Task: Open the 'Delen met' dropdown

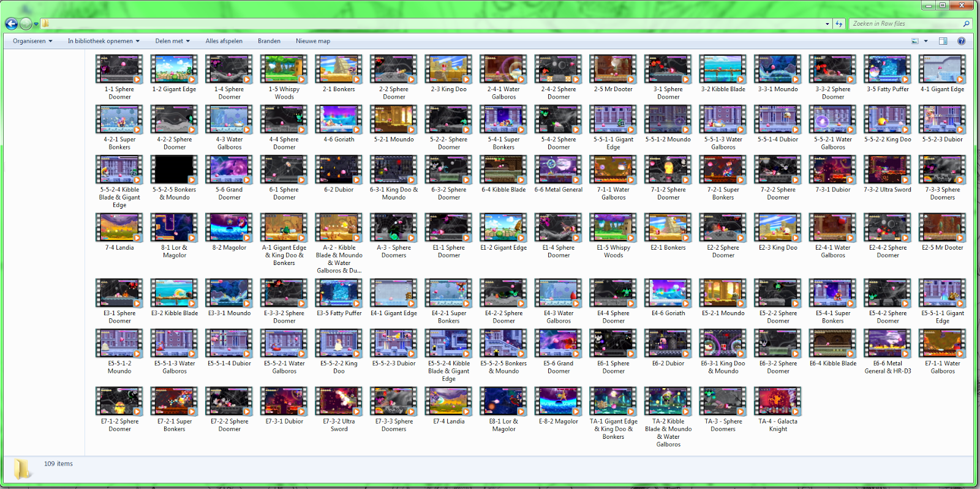Action: 172,41
